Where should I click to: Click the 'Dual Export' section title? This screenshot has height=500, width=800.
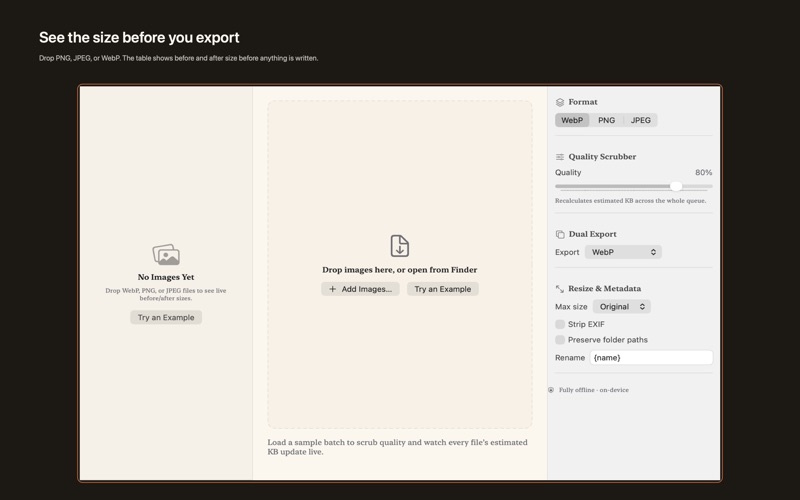click(x=592, y=234)
